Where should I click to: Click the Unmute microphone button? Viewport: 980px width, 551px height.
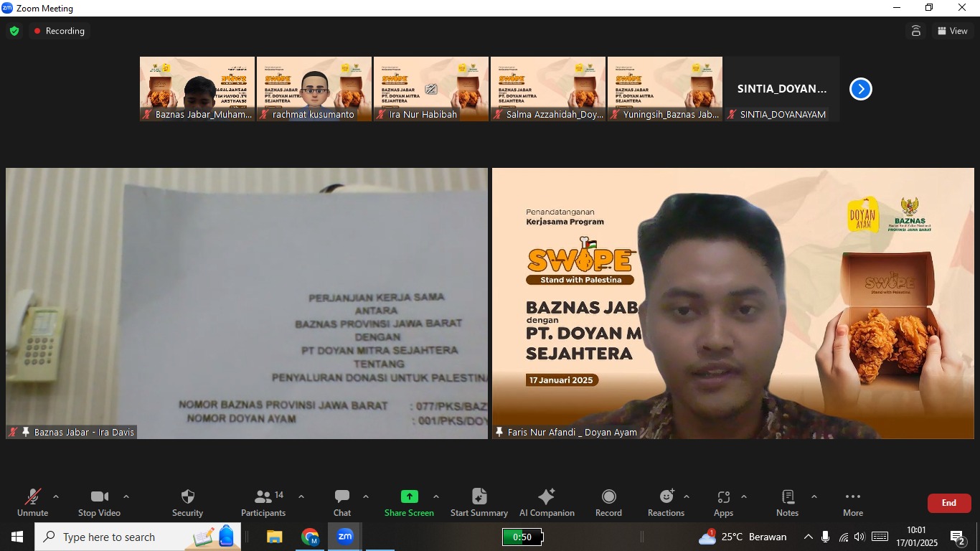click(x=33, y=502)
